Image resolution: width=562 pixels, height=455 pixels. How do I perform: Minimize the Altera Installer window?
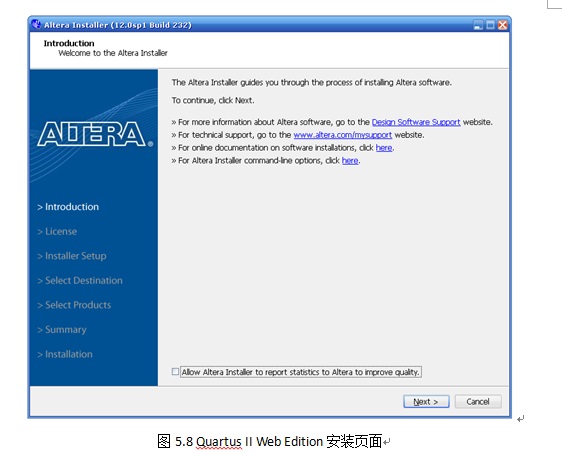pos(478,25)
